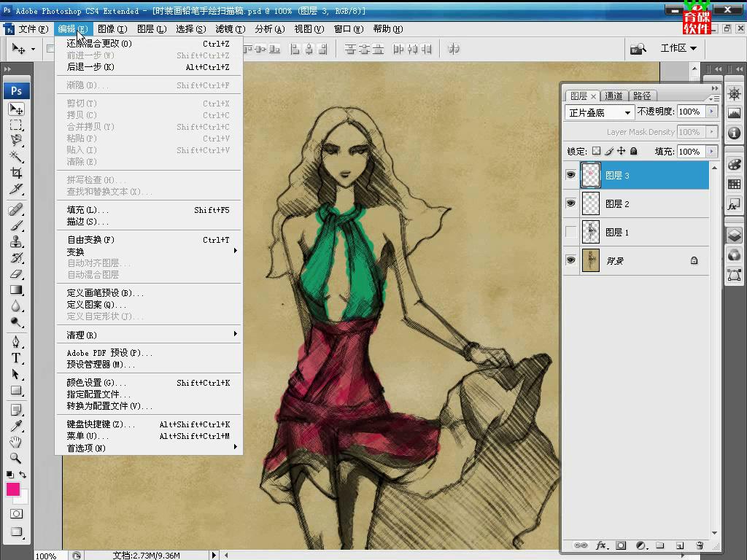This screenshot has height=560, width=747.
Task: Click the white background color swatch
Action: point(23,498)
